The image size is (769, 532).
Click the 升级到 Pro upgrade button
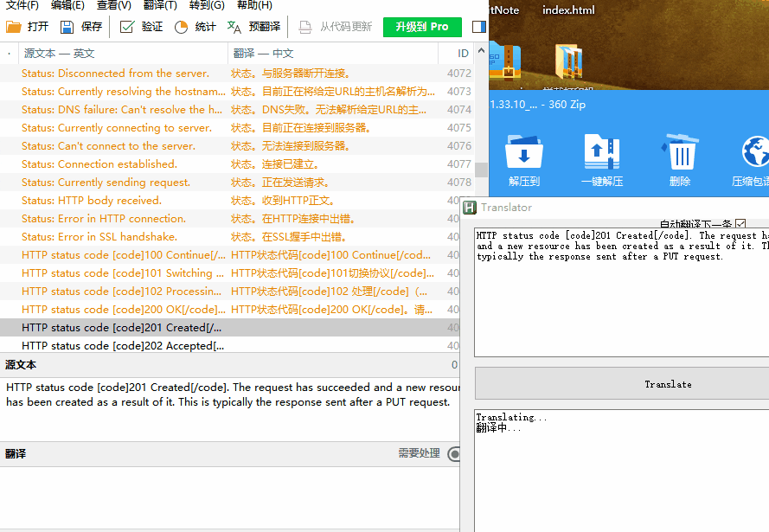point(422,27)
